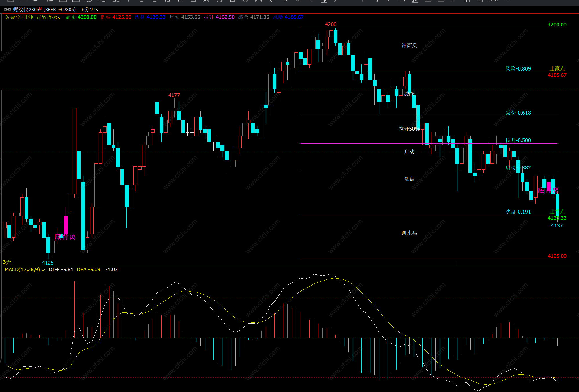Click the 洗盘-0.191 blue line label
The image size is (579, 392).
tap(518, 212)
